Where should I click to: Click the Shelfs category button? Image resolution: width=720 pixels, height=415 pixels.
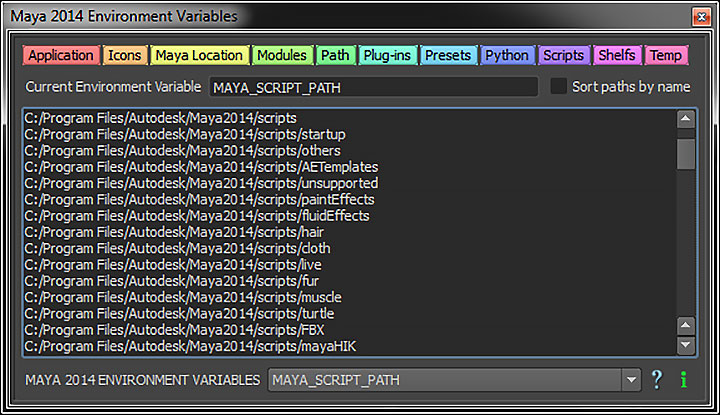pyautogui.click(x=617, y=56)
